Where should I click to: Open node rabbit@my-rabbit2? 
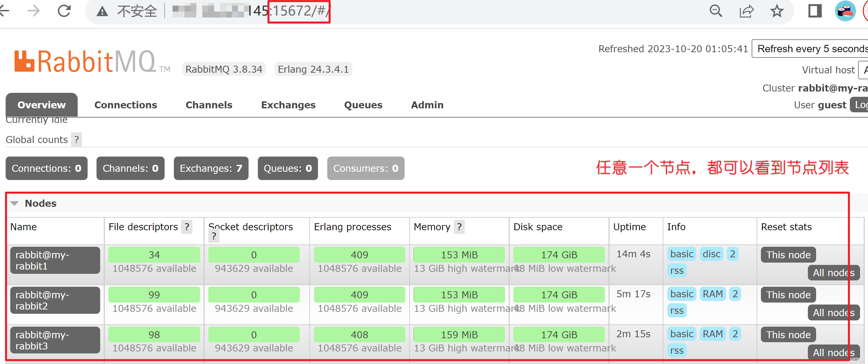click(55, 300)
